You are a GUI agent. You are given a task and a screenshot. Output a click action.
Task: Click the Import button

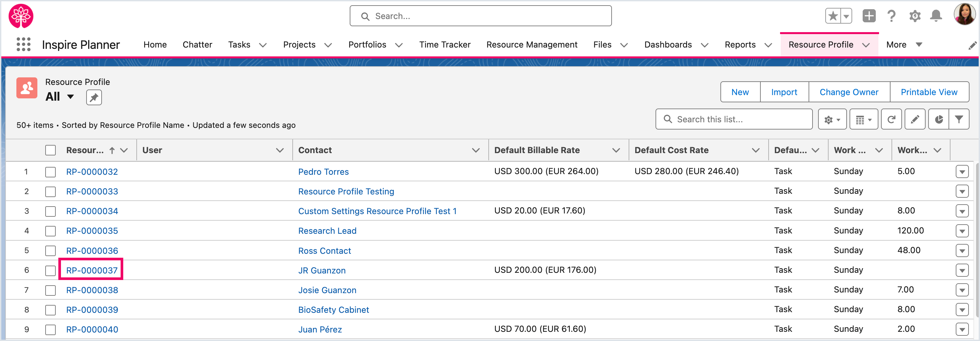[784, 92]
